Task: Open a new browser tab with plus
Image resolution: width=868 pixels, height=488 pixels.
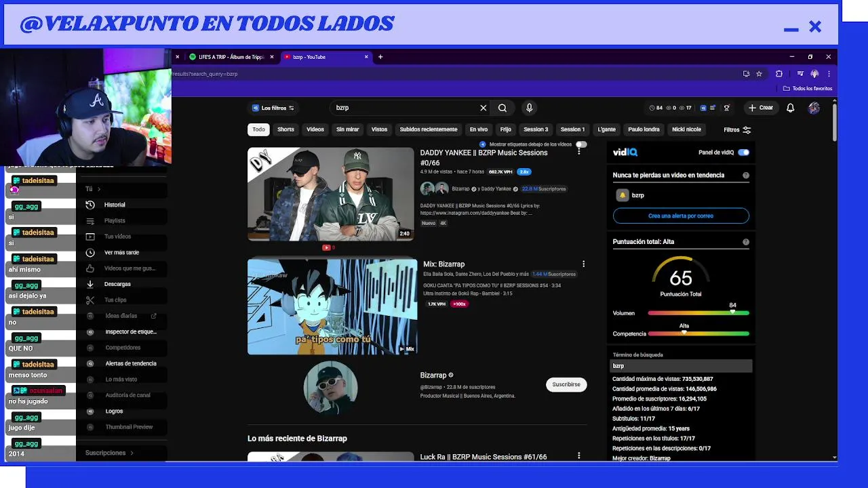Action: (380, 57)
